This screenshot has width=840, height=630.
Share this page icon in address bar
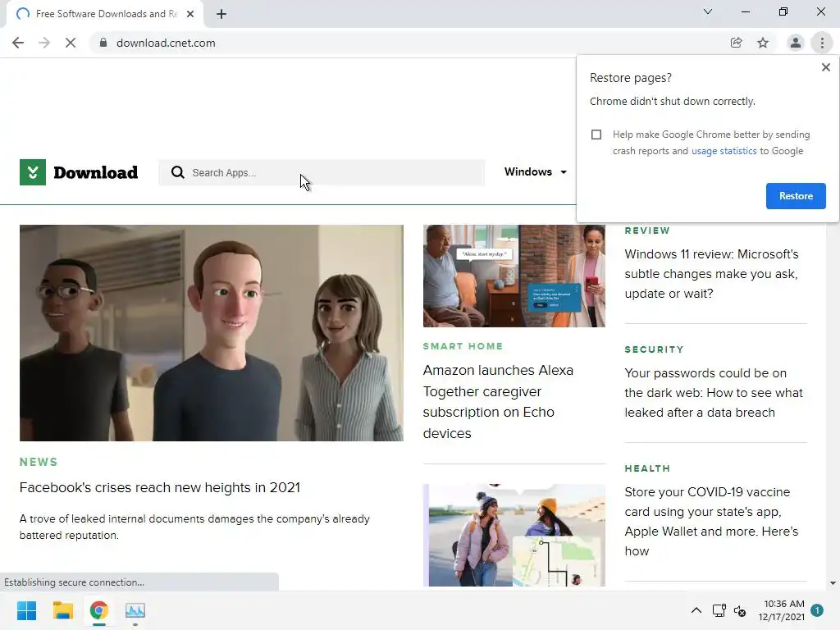736,43
